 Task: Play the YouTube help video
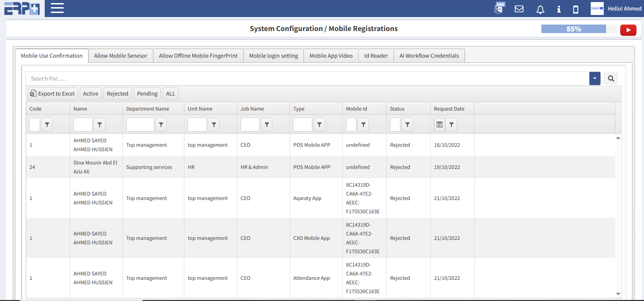coord(628,30)
